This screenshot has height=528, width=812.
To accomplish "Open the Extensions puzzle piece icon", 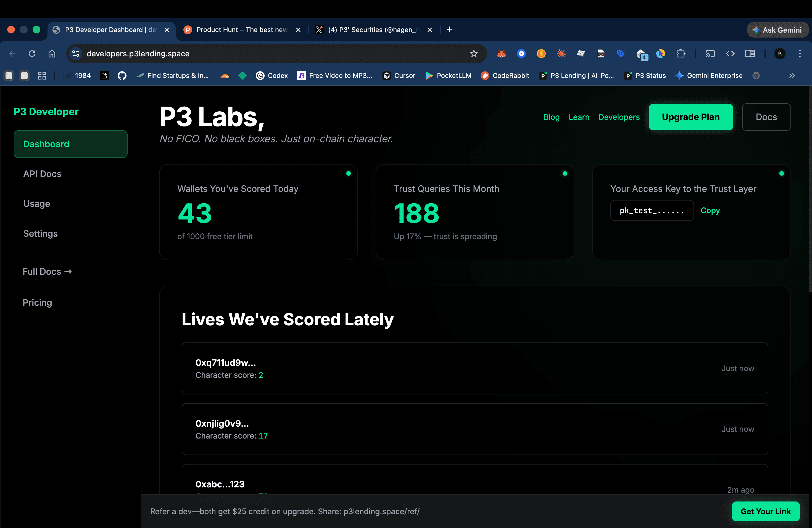I will pos(681,54).
